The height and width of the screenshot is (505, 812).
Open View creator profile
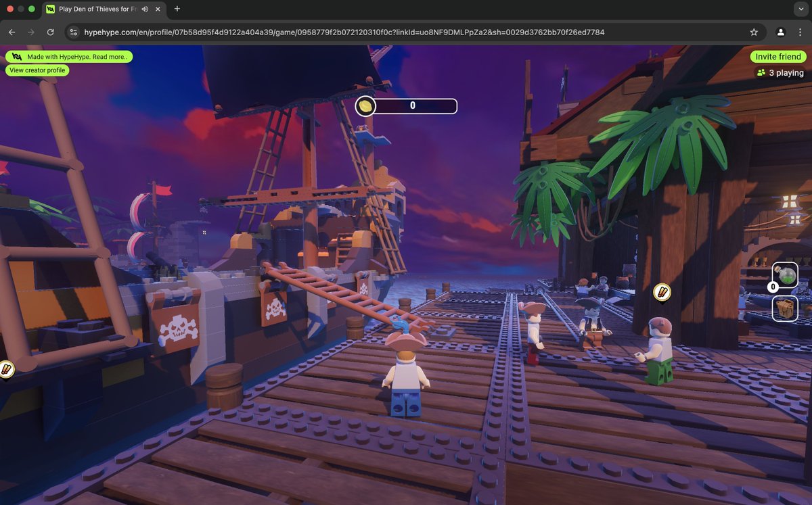coord(37,70)
